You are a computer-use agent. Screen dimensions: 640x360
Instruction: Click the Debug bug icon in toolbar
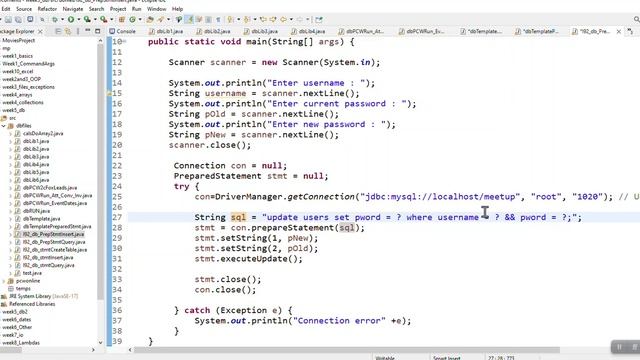coord(55,19)
